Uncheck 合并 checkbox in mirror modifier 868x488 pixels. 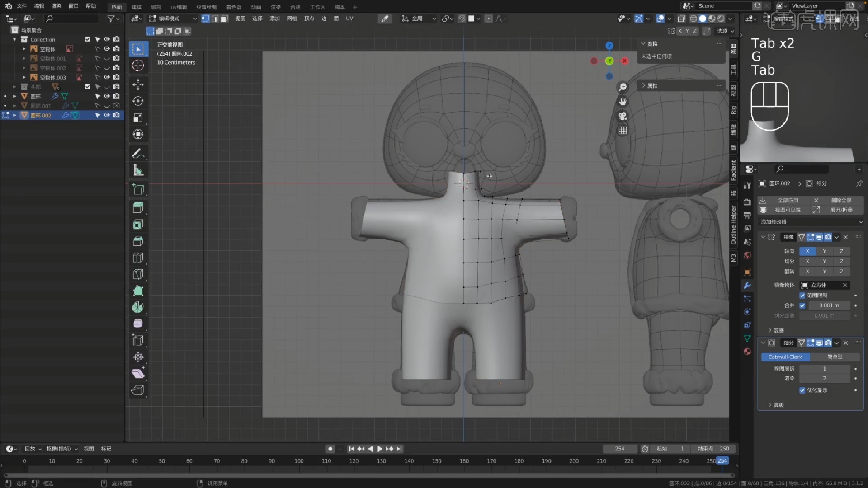(802, 305)
